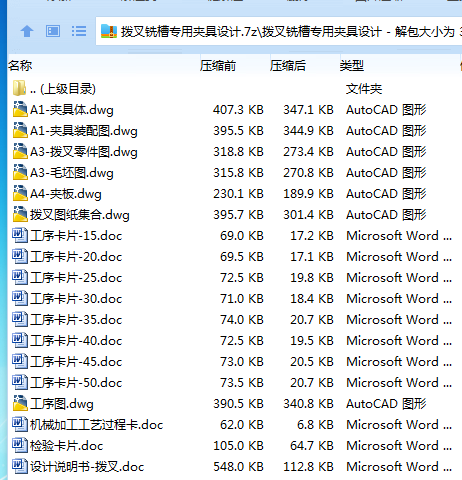
Task: Select file 拨叉图纸集合.dwg
Action: tap(80, 215)
